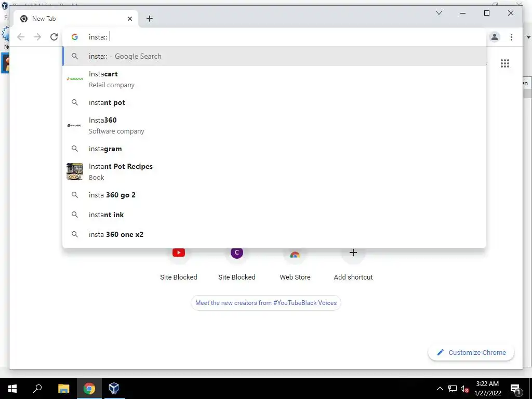Open the #YouTubeBlack Voices creators link
The width and height of the screenshot is (532, 399).
[266, 303]
